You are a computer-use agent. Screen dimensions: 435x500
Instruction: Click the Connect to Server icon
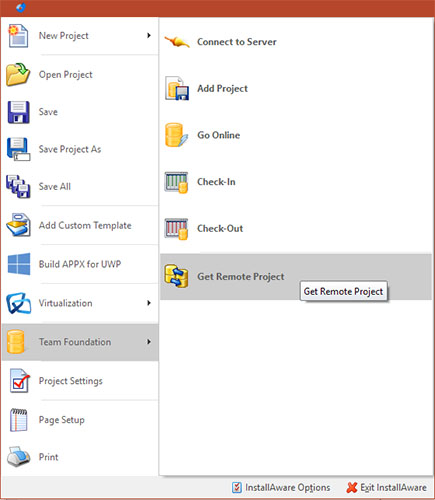(177, 42)
